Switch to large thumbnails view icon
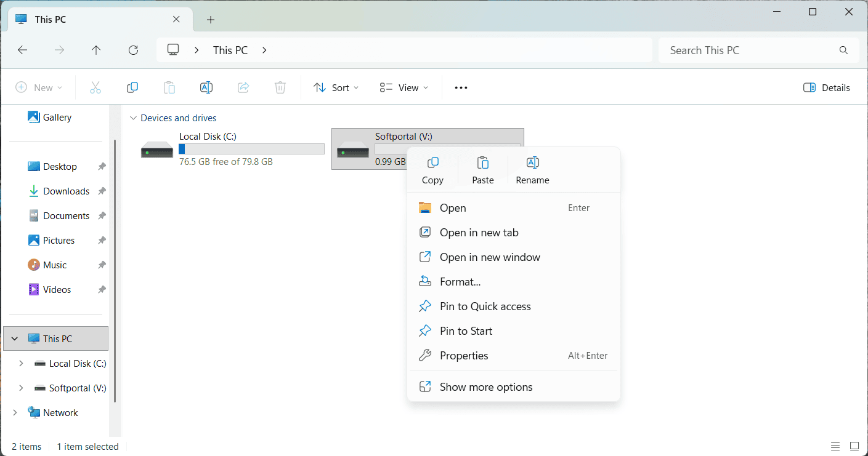Screen dimensions: 868x456 [854, 446]
